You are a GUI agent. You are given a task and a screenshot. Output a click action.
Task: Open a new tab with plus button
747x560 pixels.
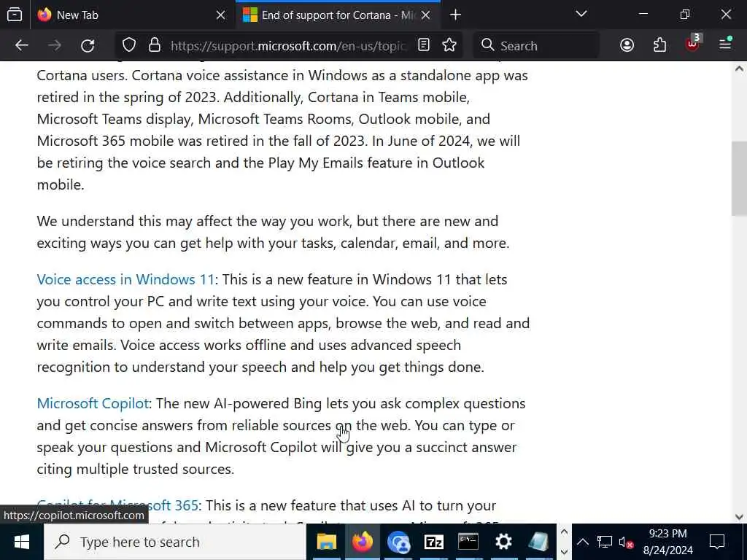[x=455, y=15]
